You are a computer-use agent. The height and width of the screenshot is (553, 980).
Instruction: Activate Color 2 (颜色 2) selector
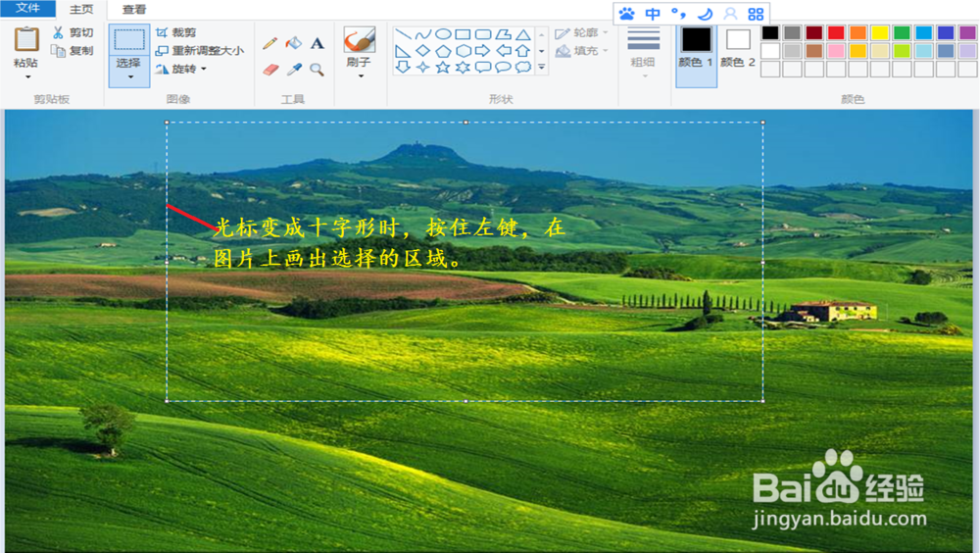click(x=738, y=47)
